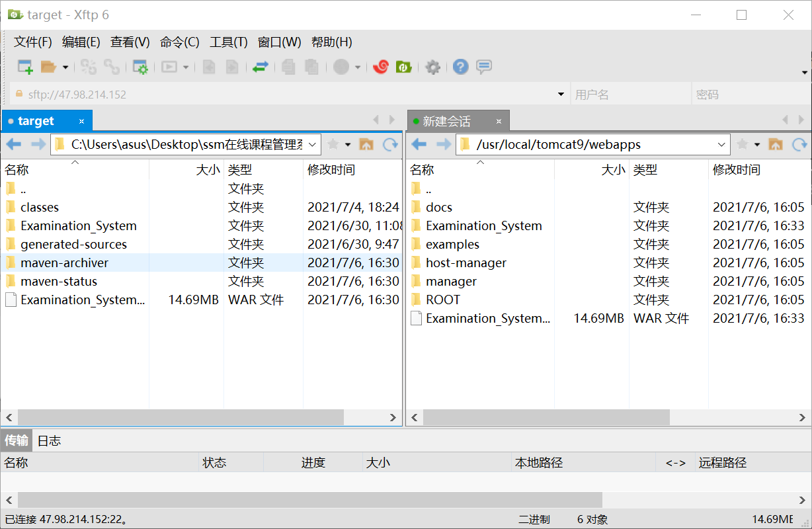Click the green Xftp toolbar icon
The image size is (812, 529).
coord(403,67)
